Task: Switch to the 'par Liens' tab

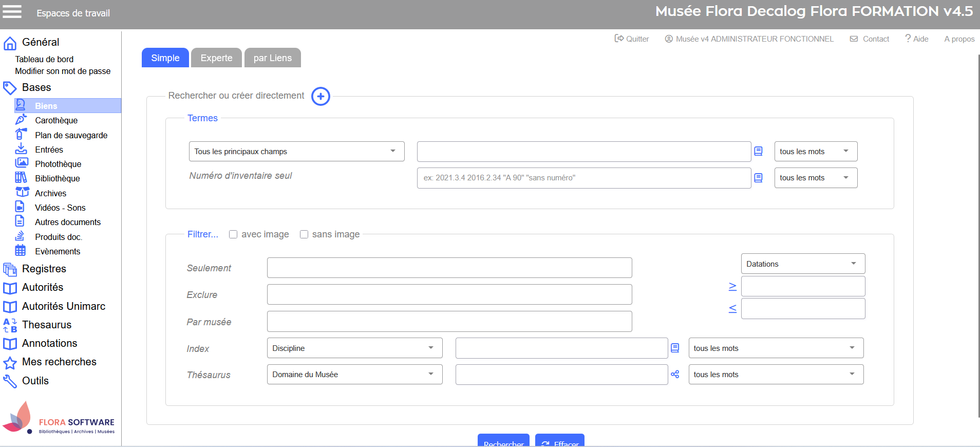Action: pyautogui.click(x=272, y=58)
